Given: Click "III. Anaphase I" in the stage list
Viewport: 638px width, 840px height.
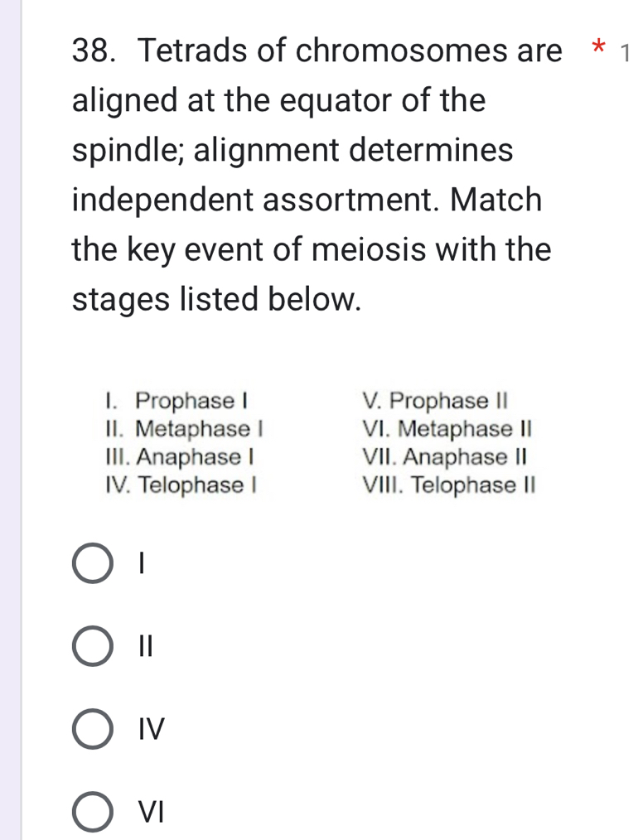Looking at the screenshot, I should (180, 456).
